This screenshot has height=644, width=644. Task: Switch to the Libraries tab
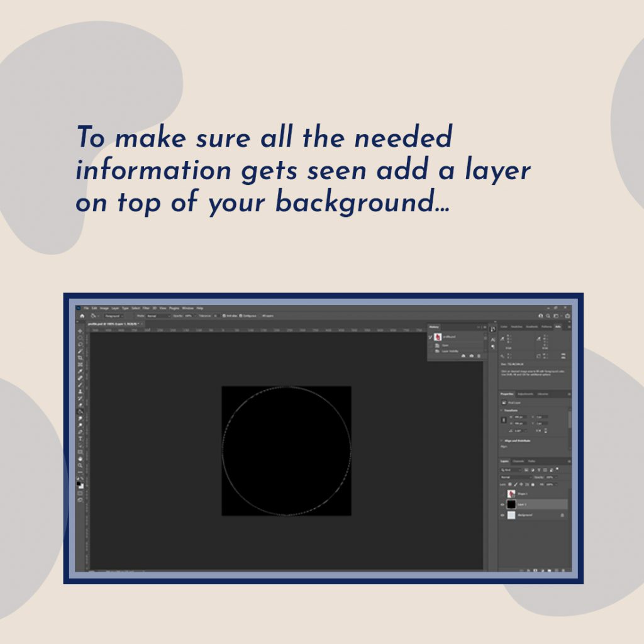coord(543,394)
